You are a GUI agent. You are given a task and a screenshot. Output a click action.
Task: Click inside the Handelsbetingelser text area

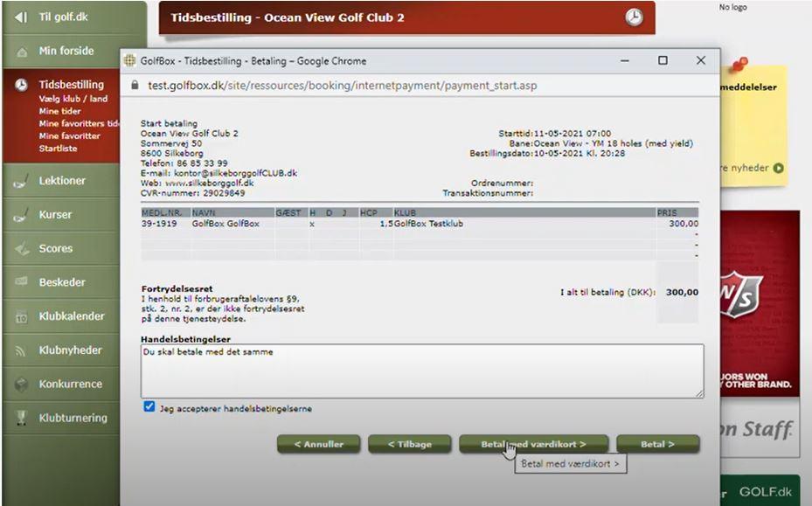click(x=422, y=371)
